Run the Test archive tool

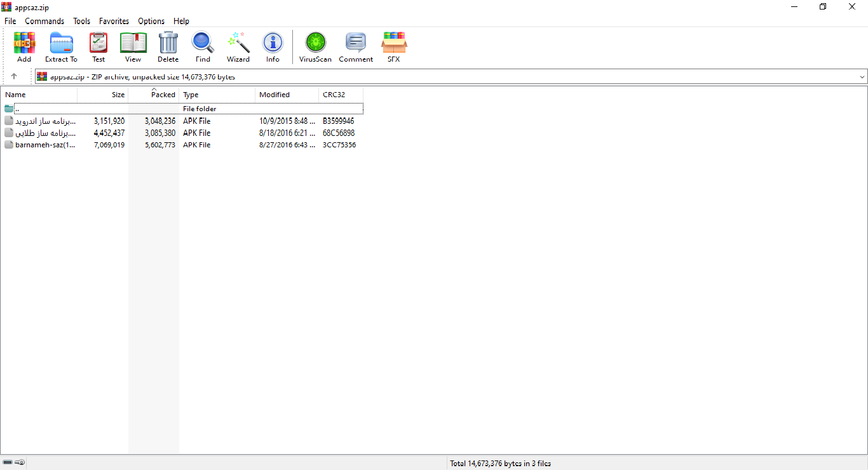click(x=98, y=47)
